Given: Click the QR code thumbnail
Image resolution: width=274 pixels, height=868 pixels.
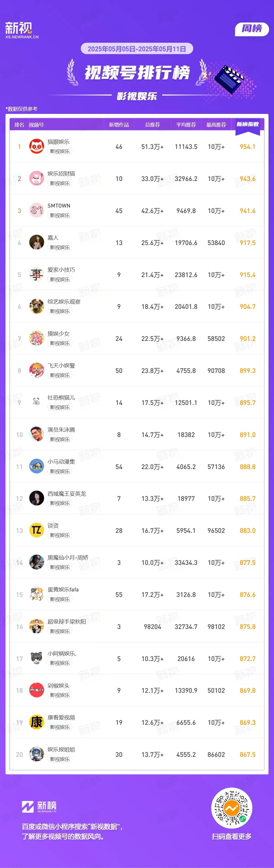Looking at the screenshot, I should (x=232, y=808).
